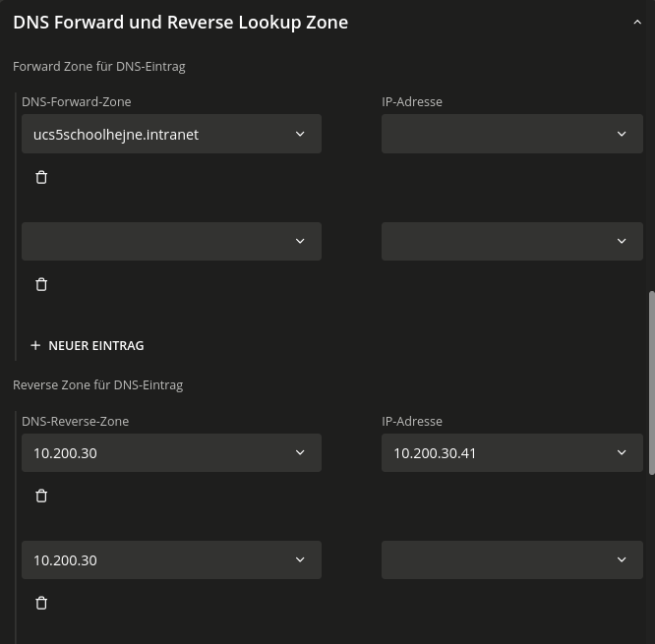Click plus icon for new forward entry

(x=35, y=346)
